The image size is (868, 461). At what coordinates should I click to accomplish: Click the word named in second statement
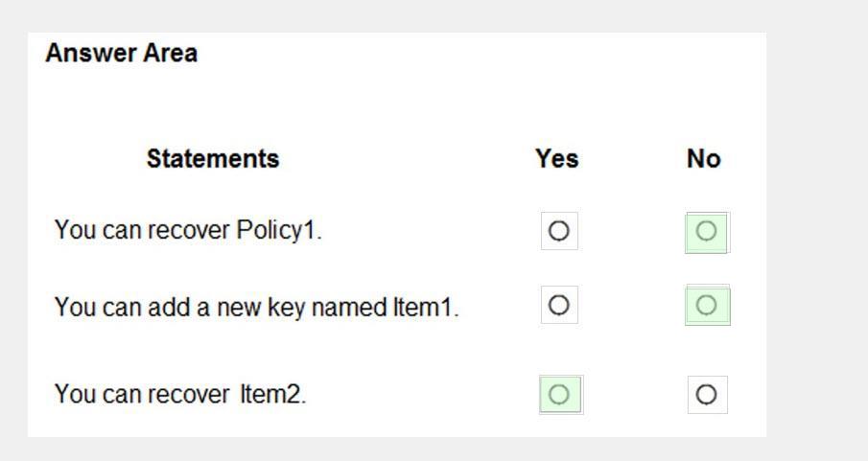pos(349,307)
